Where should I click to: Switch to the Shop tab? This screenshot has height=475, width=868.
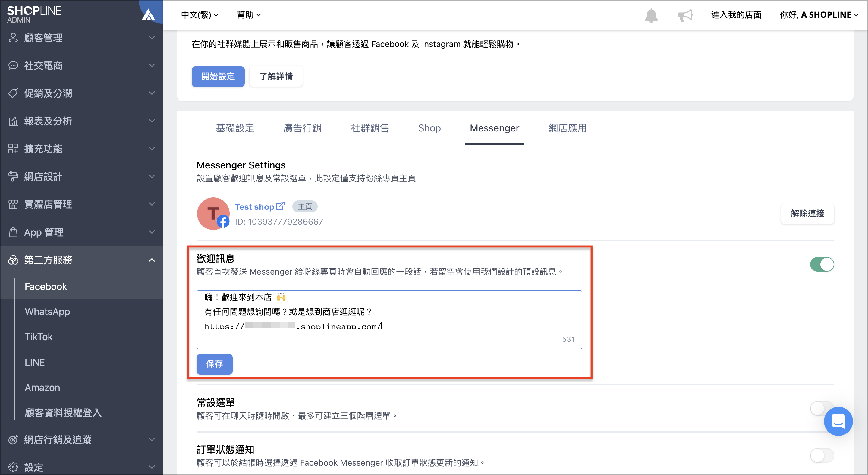tap(429, 128)
